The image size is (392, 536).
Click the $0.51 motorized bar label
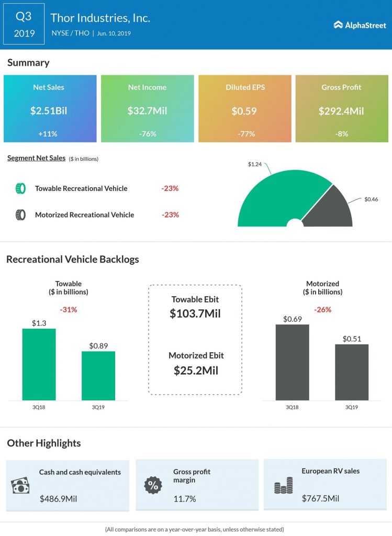352,339
